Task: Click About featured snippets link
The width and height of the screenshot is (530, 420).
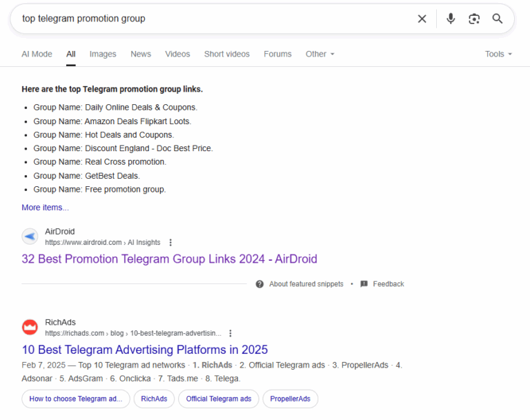Action: (x=306, y=284)
